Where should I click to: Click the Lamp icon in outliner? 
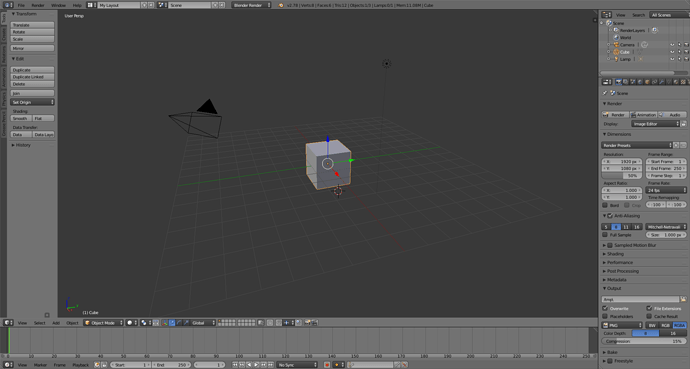[x=617, y=59]
